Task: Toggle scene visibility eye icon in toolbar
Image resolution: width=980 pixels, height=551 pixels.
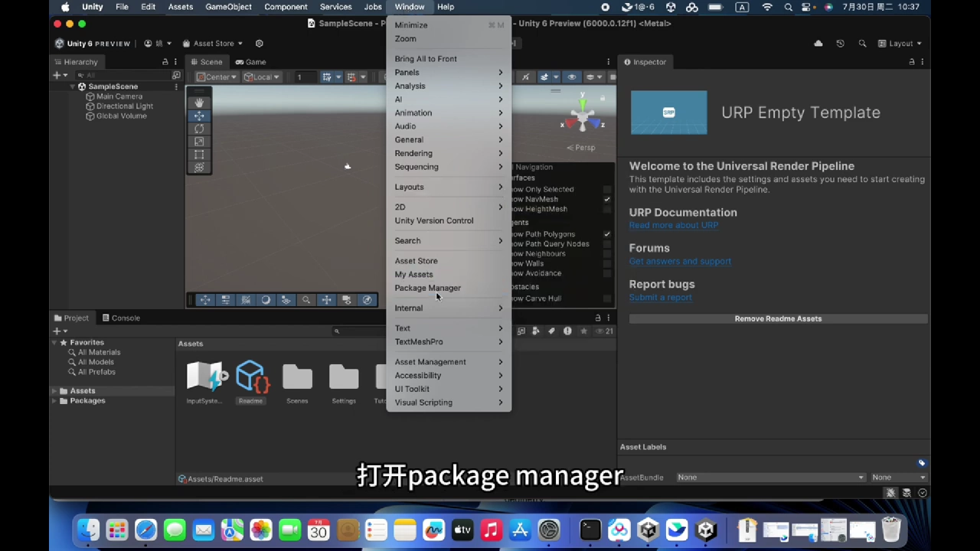Action: pos(571,77)
